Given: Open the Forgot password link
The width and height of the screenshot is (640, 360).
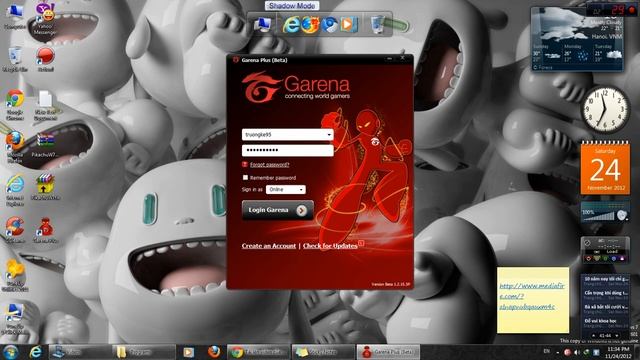Looking at the screenshot, I should 269,164.
